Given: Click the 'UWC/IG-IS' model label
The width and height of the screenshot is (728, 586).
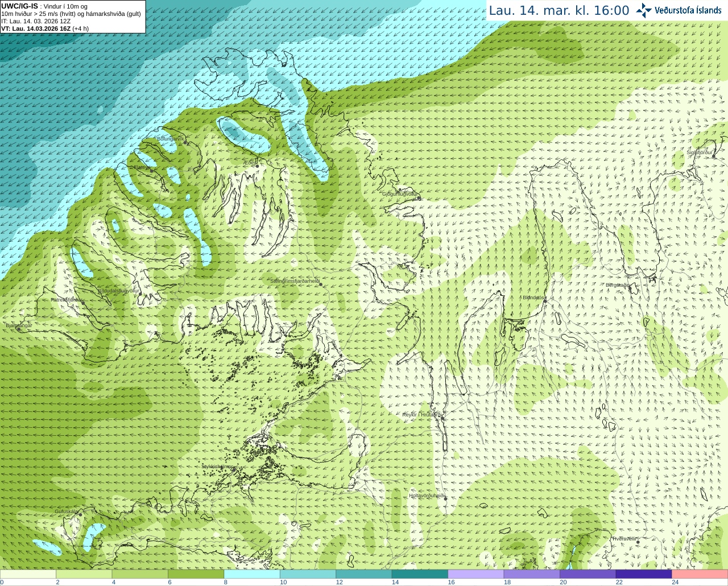Looking at the screenshot, I should point(19,6).
